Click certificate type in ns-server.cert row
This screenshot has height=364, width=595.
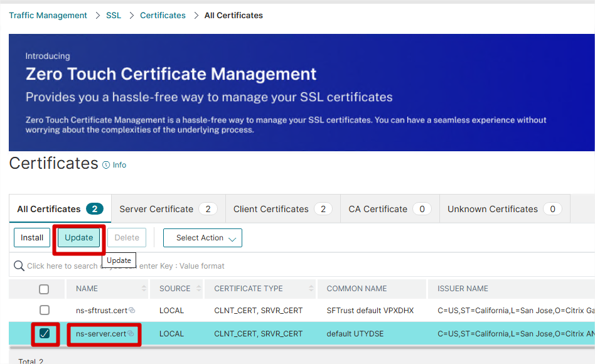259,334
